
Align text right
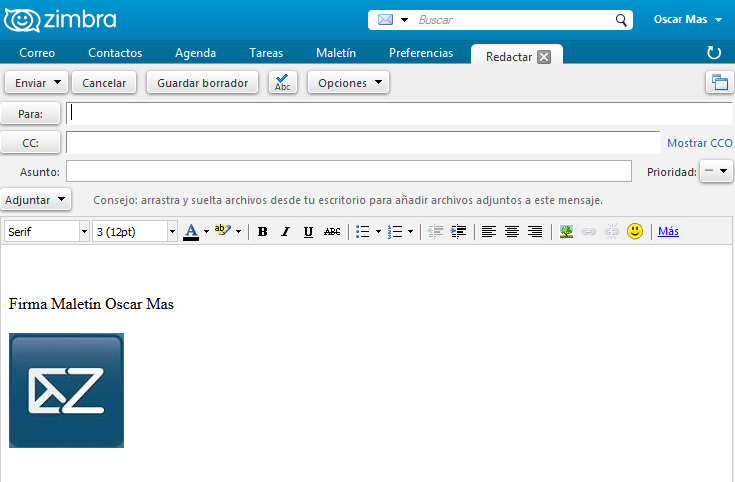coord(535,232)
